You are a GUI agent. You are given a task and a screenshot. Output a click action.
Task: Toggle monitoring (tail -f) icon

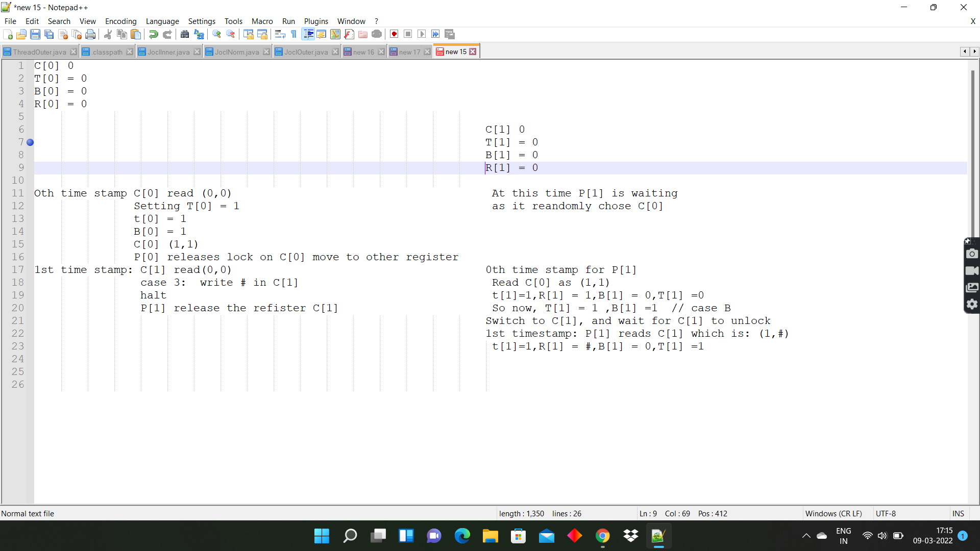point(377,34)
